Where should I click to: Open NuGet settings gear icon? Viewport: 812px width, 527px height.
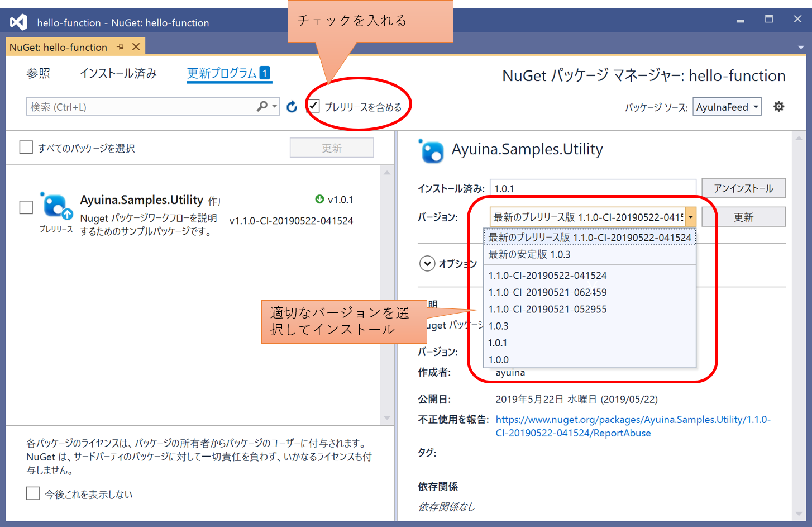778,106
